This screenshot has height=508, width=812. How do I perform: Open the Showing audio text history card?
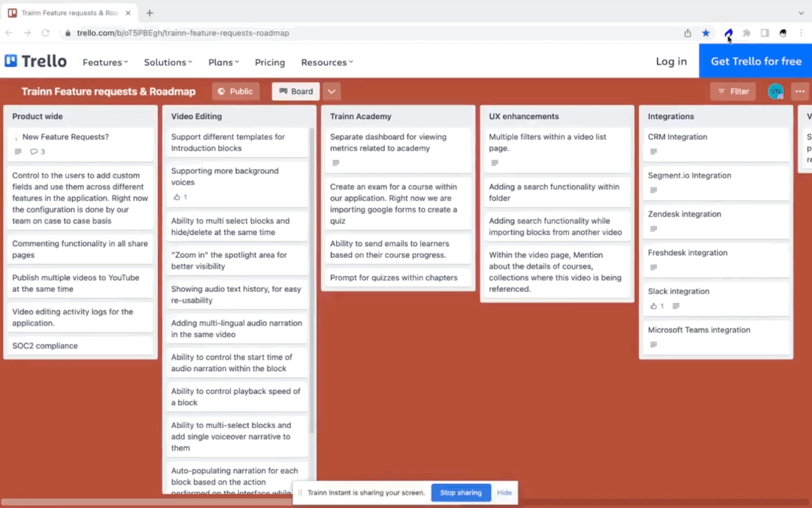(x=237, y=294)
